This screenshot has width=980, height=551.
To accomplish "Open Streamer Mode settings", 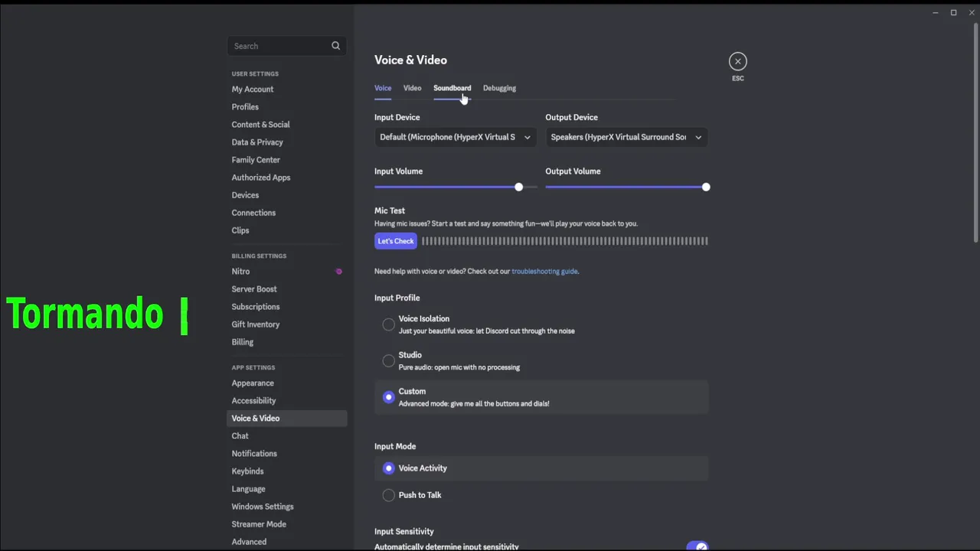I will (259, 524).
